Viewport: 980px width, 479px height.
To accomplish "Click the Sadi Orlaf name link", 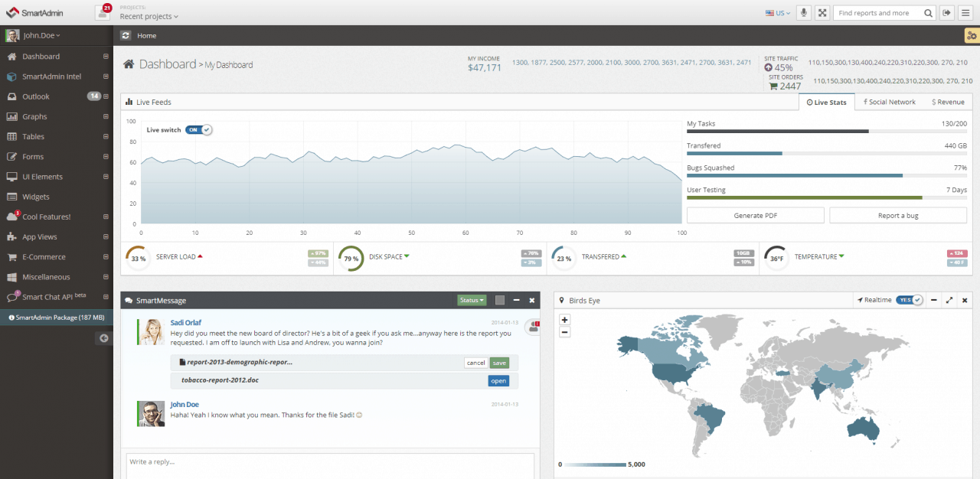I will click(x=186, y=323).
